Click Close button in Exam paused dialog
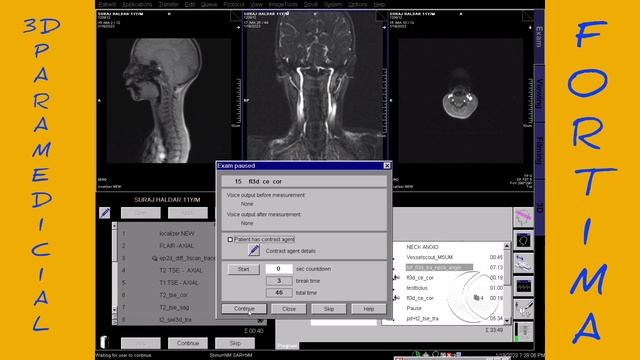The image size is (640, 360). pyautogui.click(x=289, y=309)
